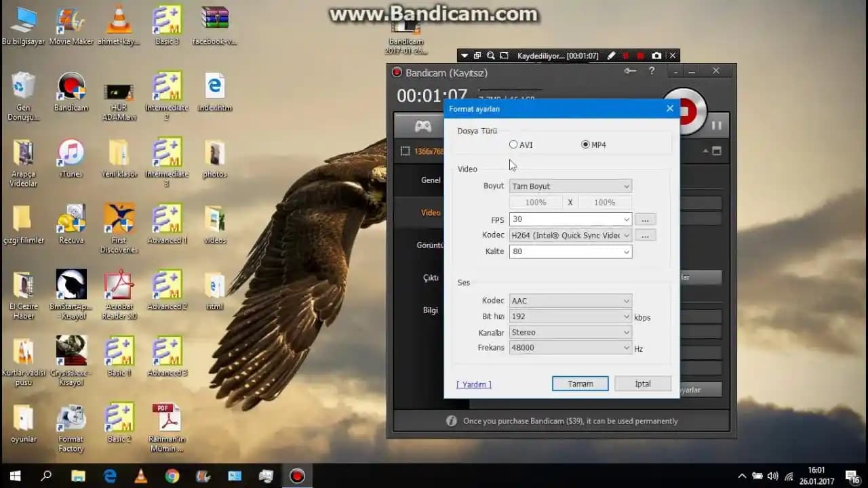The width and height of the screenshot is (868, 488).
Task: Pause recording in the Bandicam window
Action: 716,125
